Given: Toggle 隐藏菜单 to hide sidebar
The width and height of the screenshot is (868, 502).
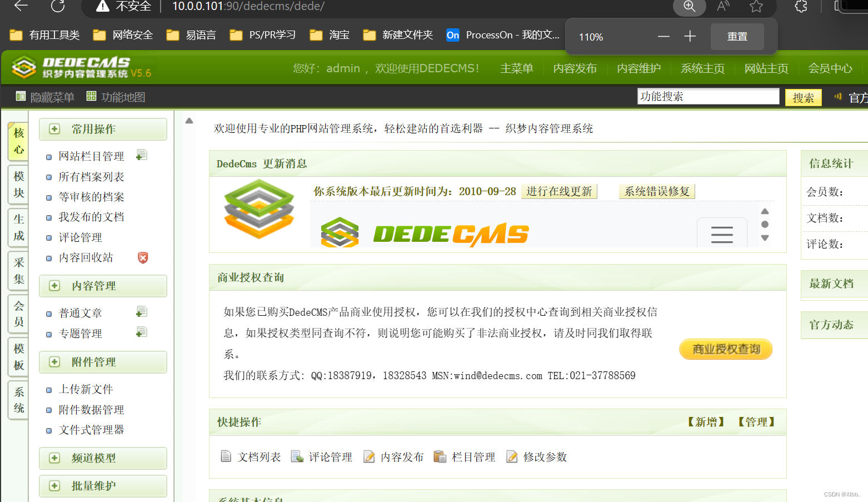Looking at the screenshot, I should click(45, 97).
